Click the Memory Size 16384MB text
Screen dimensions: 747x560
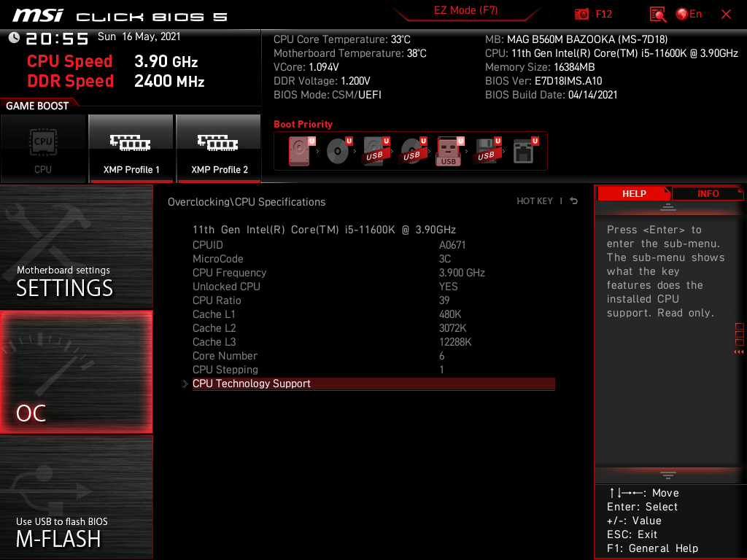[x=540, y=67]
